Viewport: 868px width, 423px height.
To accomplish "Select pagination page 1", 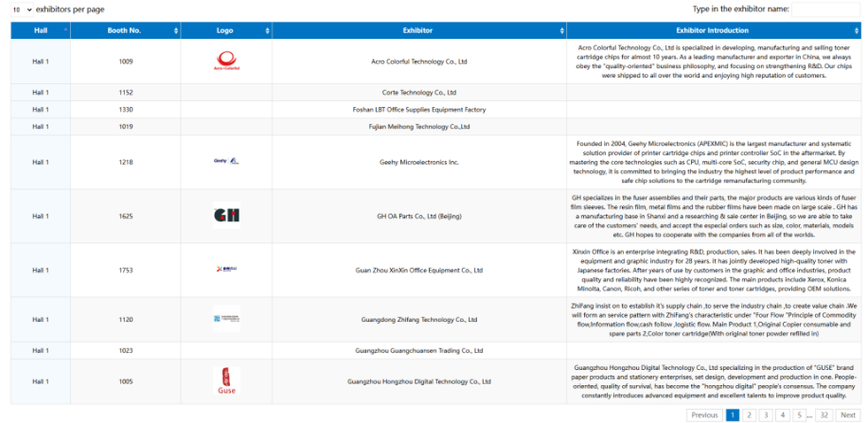I will coord(732,414).
